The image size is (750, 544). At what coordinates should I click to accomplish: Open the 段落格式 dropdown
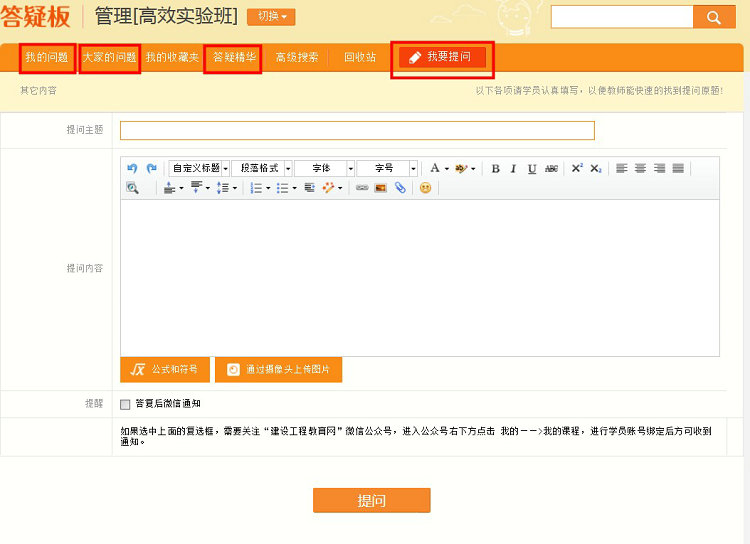pyautogui.click(x=260, y=169)
